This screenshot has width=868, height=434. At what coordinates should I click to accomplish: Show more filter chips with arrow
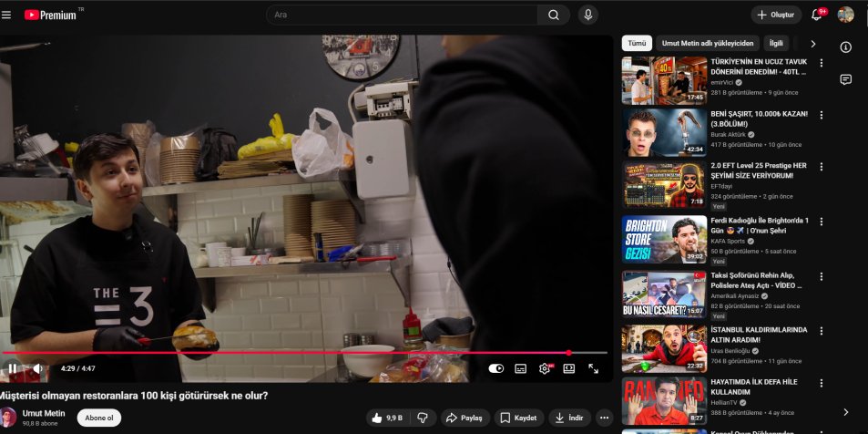[x=812, y=43]
